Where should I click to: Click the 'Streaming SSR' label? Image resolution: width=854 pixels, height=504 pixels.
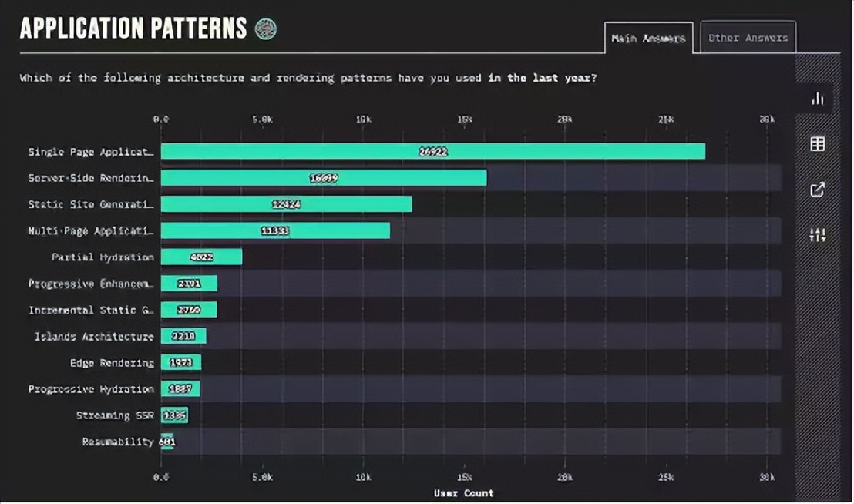coord(115,415)
